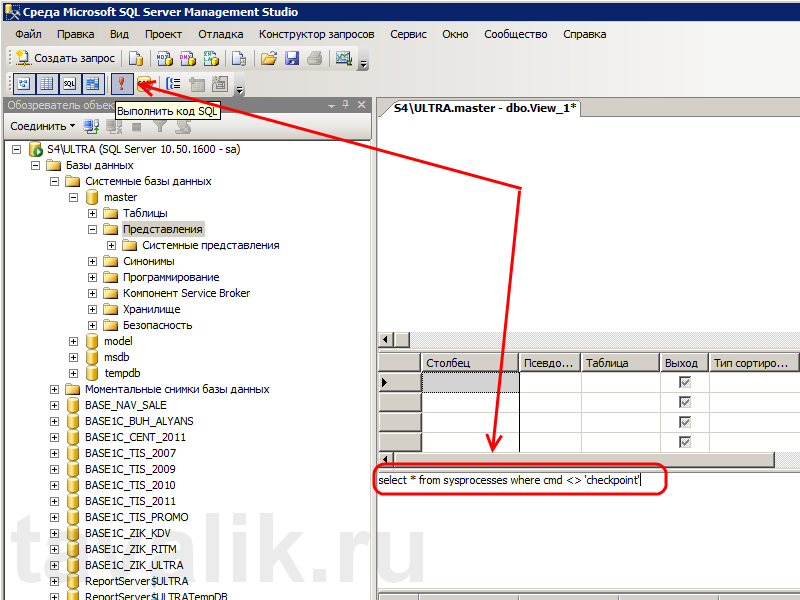Collapse the Системные базы данных folder
This screenshot has width=800, height=600.
(54, 182)
